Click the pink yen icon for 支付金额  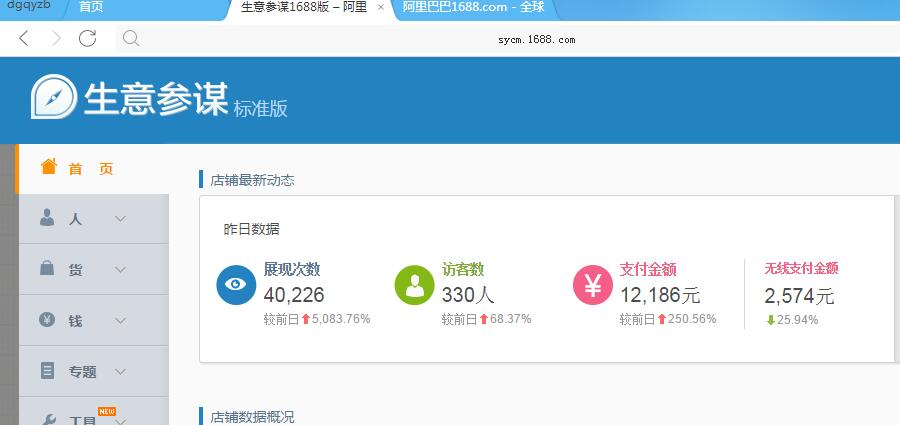593,285
